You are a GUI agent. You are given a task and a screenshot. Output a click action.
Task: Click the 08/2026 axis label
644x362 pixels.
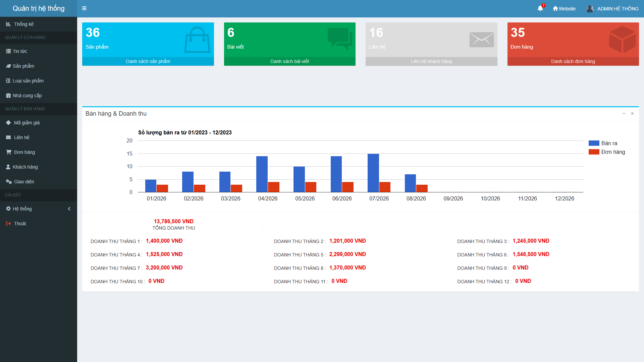coord(416,198)
